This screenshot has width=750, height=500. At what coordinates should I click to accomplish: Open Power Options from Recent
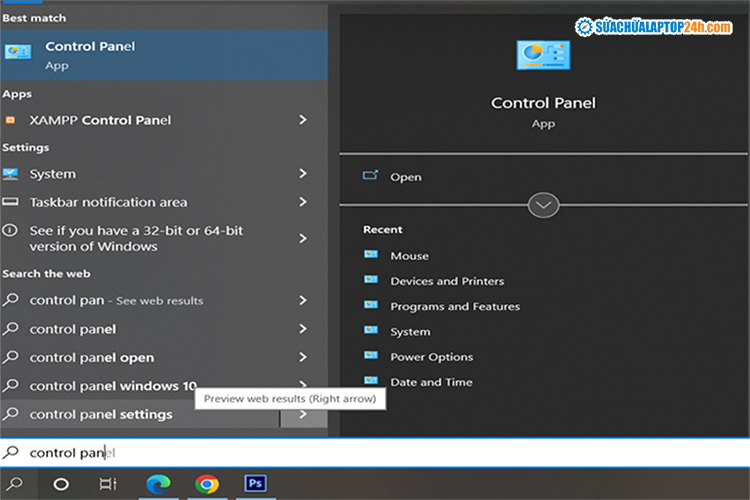point(431,357)
